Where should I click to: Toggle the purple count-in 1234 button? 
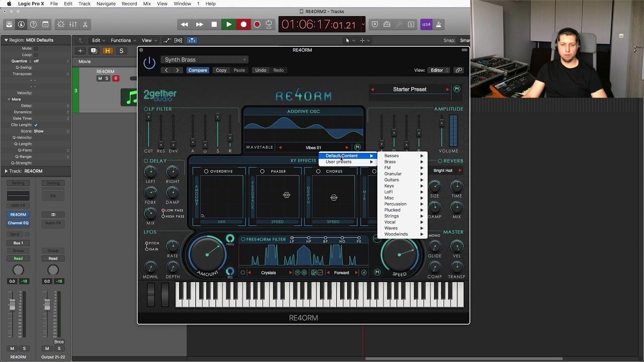(x=426, y=24)
